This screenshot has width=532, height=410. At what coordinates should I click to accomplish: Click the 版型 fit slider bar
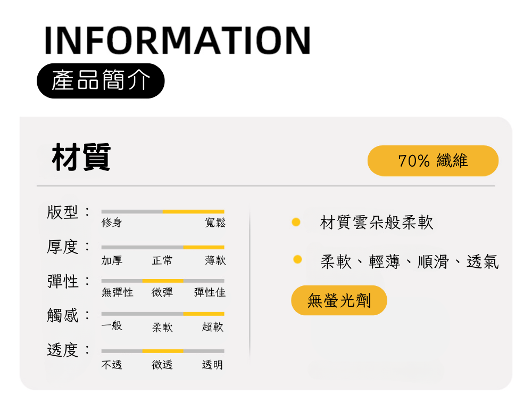coord(163,211)
